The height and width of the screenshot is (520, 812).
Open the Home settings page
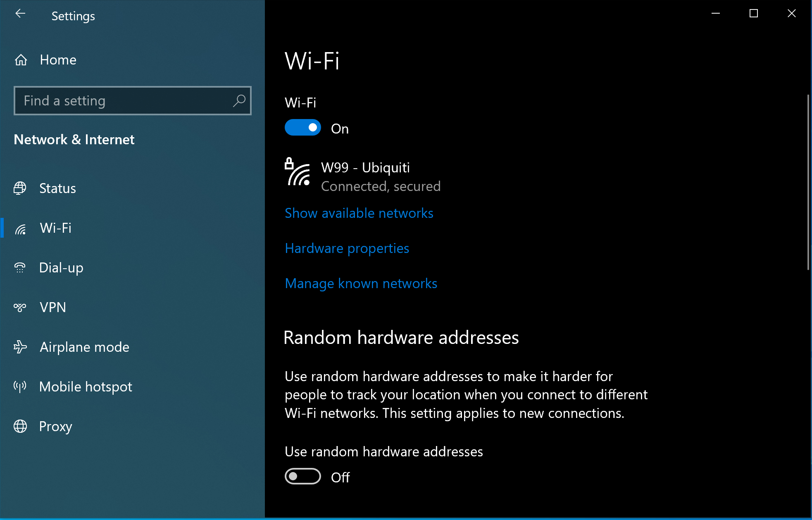tap(132, 60)
